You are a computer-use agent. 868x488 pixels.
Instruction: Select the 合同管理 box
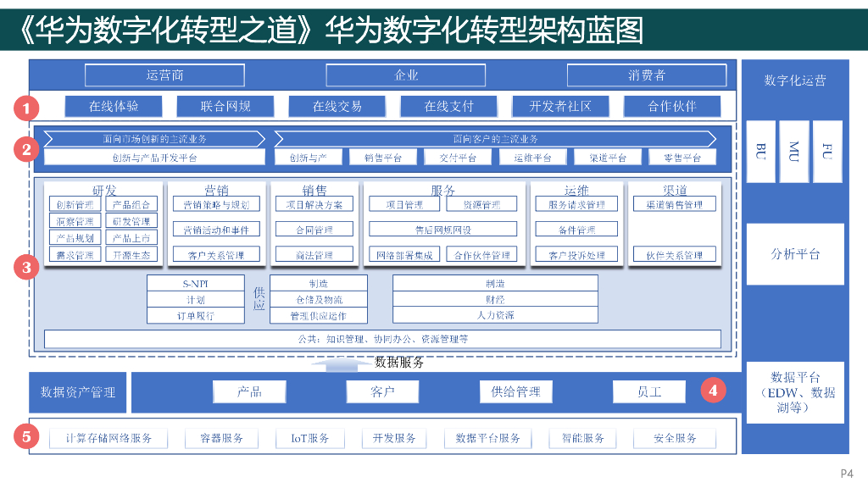click(x=314, y=230)
